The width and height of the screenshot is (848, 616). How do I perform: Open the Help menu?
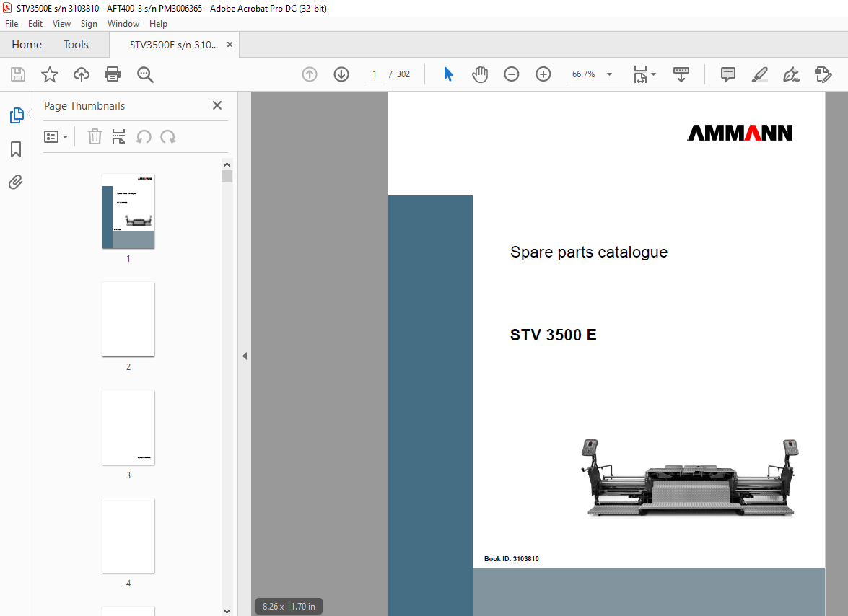point(158,23)
